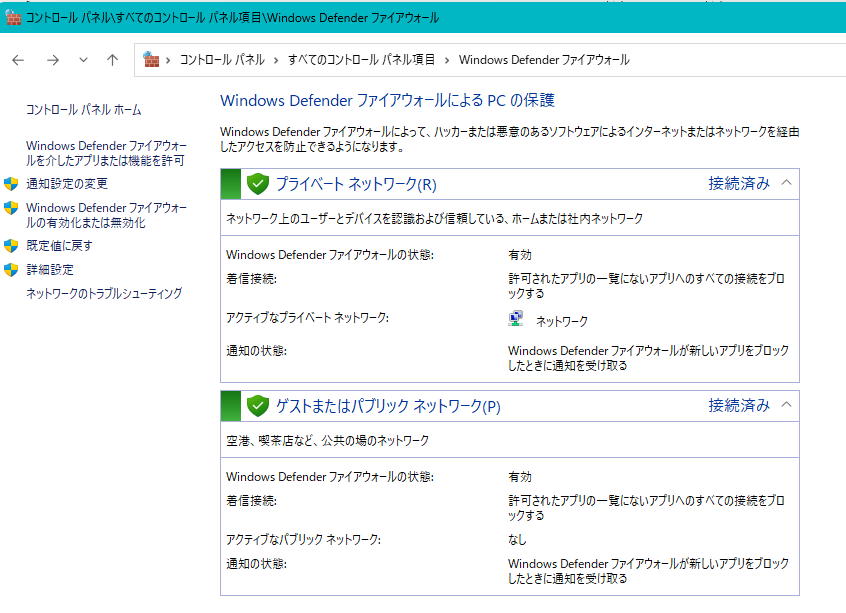The height and width of the screenshot is (613, 846).
Task: Open the recent locations dropdown arrow
Action: [83, 60]
